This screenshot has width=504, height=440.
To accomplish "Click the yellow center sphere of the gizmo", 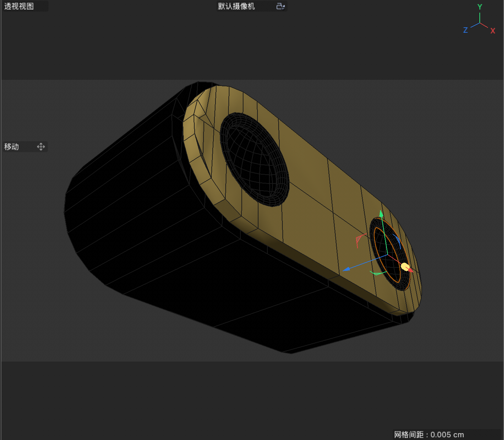I will tap(405, 266).
